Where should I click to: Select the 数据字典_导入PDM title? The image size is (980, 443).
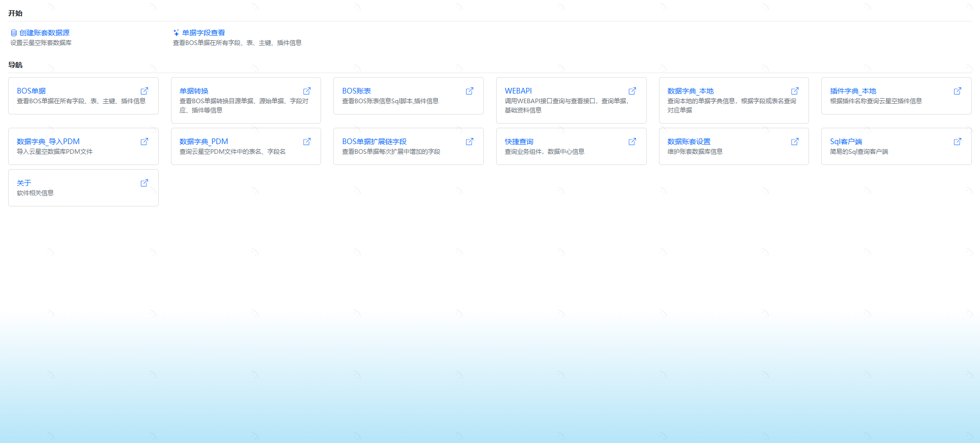48,142
